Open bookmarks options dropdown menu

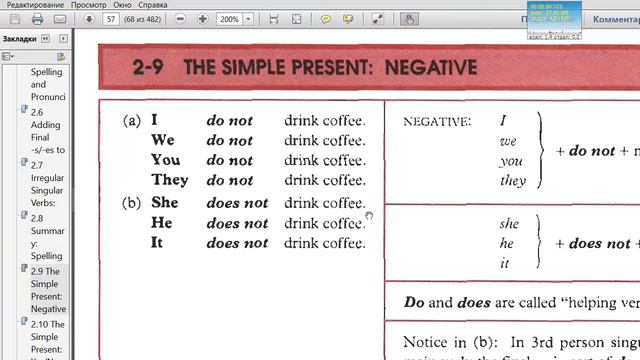8,56
